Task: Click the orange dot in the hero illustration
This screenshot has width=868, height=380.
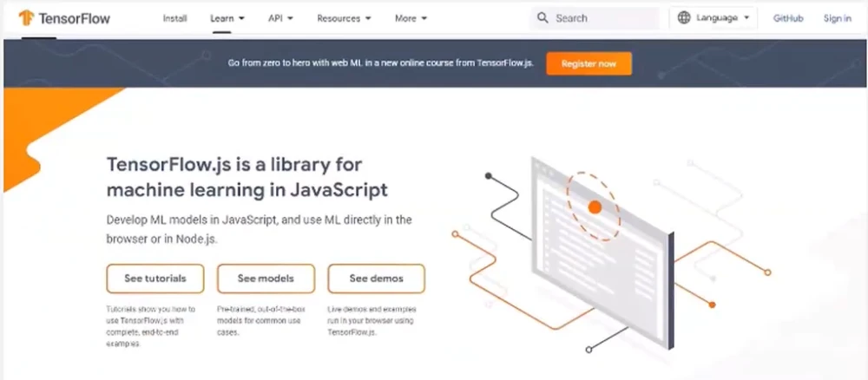Action: pos(595,207)
